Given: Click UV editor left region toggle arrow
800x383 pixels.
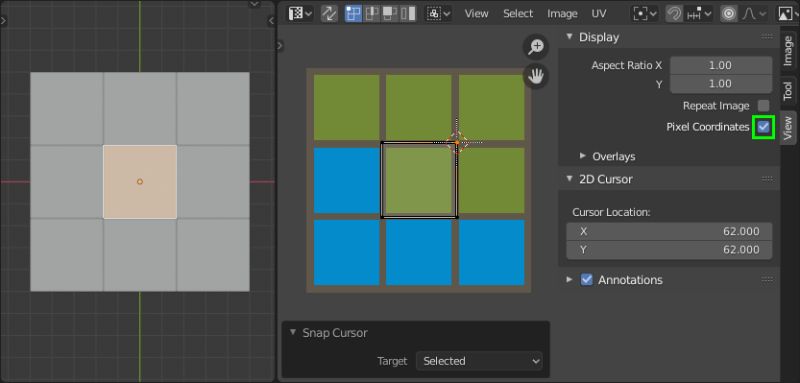Looking at the screenshot, I should point(280,46).
